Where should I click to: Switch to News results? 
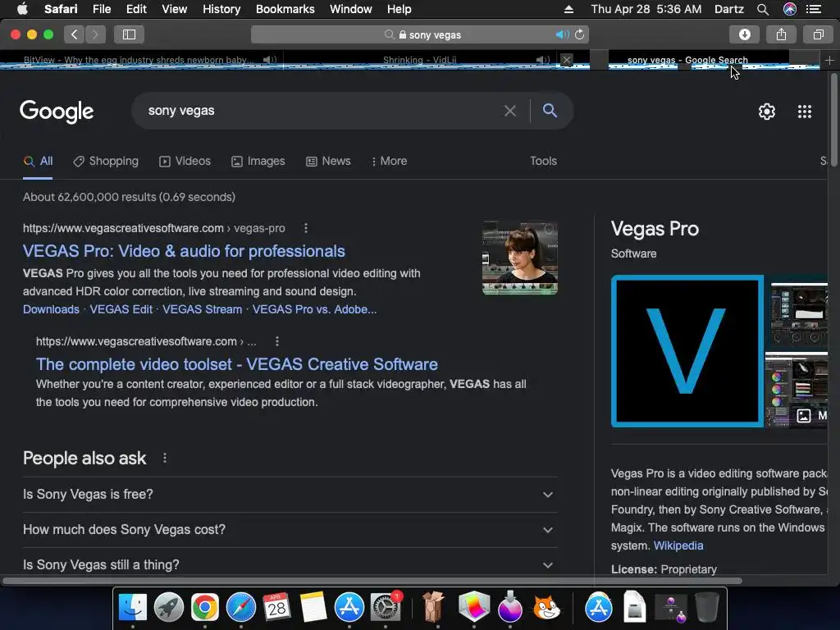(x=328, y=162)
